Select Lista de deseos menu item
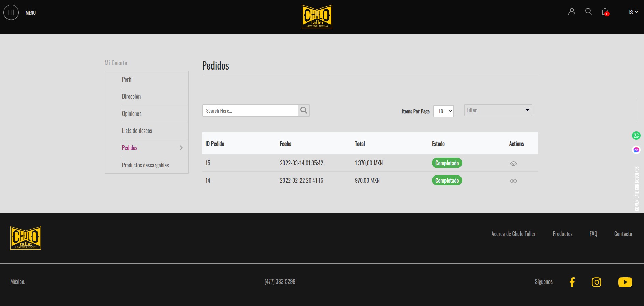The width and height of the screenshot is (644, 306). click(x=137, y=131)
